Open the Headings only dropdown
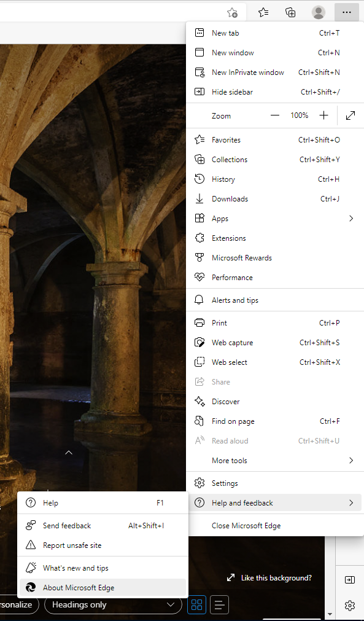 113,605
